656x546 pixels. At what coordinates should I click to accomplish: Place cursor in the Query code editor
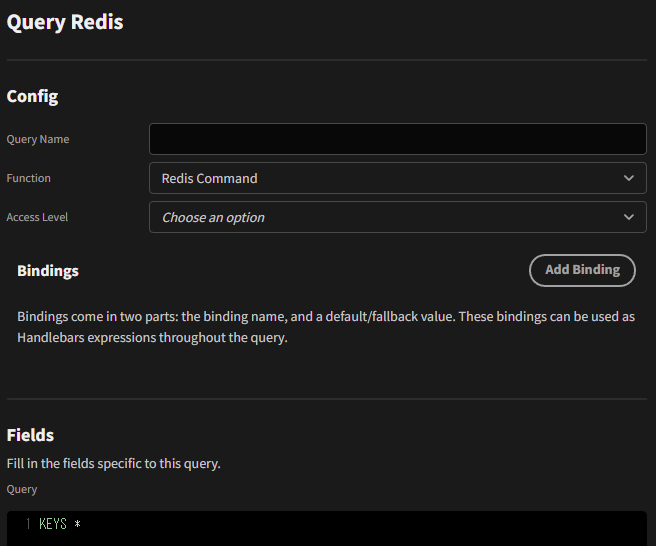(327, 528)
